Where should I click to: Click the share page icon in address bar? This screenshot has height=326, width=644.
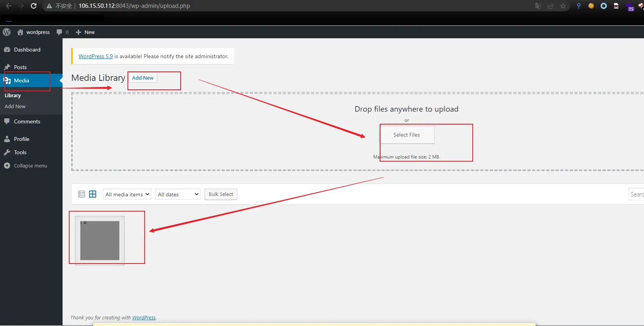click(551, 6)
